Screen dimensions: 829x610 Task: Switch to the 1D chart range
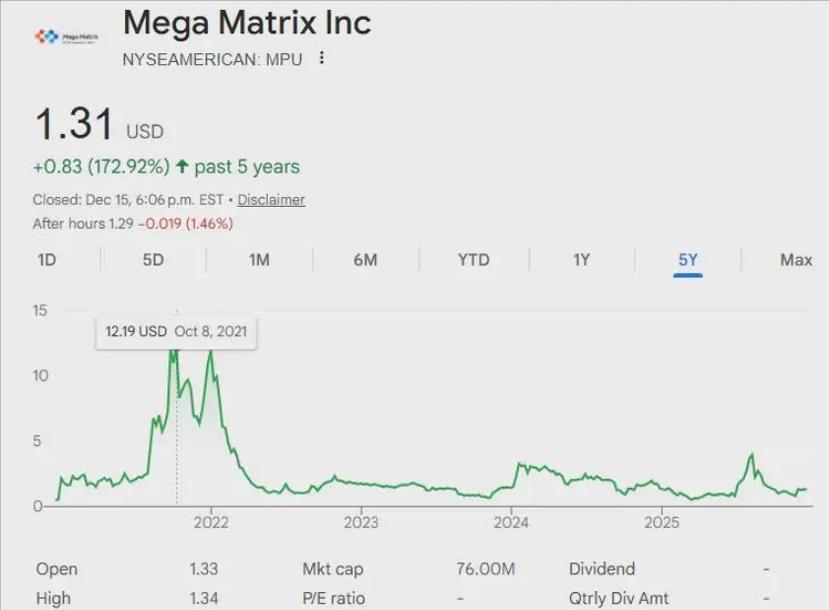click(x=46, y=260)
